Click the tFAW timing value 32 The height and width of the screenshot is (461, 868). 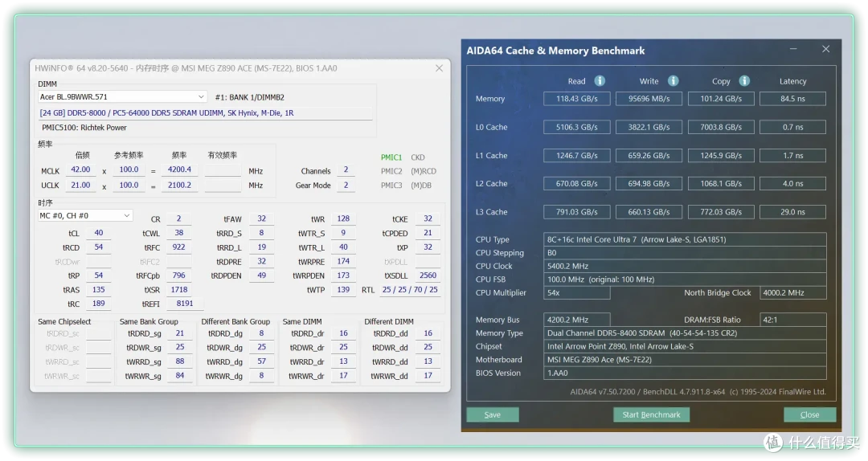(261, 218)
